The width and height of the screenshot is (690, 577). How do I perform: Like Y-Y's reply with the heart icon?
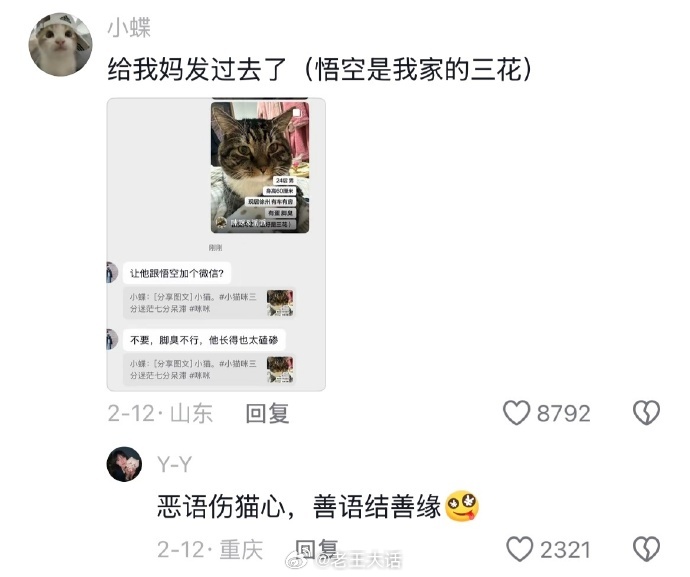point(519,549)
